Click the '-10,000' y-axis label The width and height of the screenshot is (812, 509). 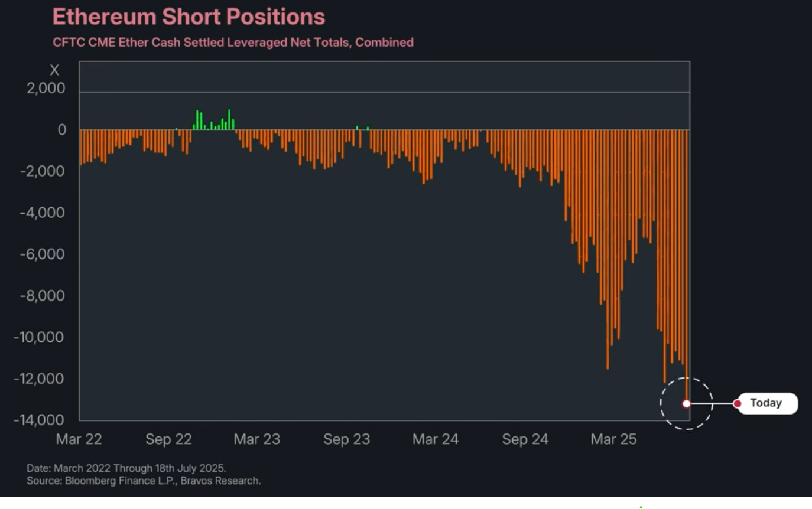point(39,337)
